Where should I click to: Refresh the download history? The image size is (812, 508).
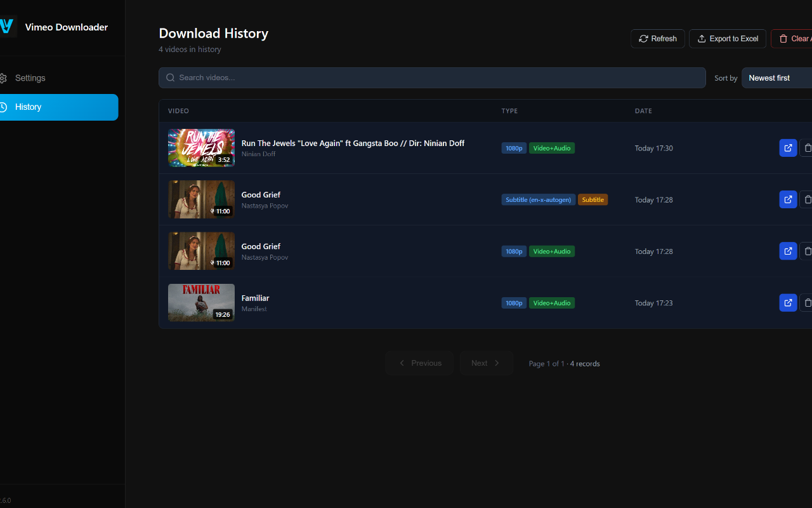658,39
